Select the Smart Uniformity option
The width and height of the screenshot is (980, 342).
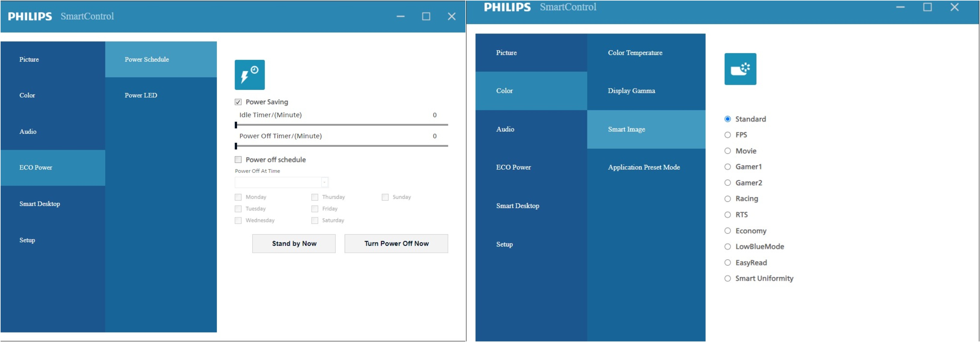[727, 278]
